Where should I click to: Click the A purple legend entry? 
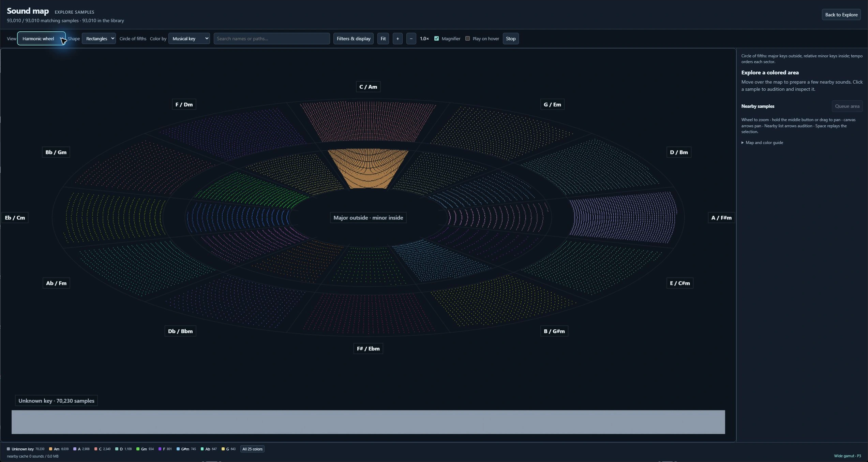tap(81, 449)
